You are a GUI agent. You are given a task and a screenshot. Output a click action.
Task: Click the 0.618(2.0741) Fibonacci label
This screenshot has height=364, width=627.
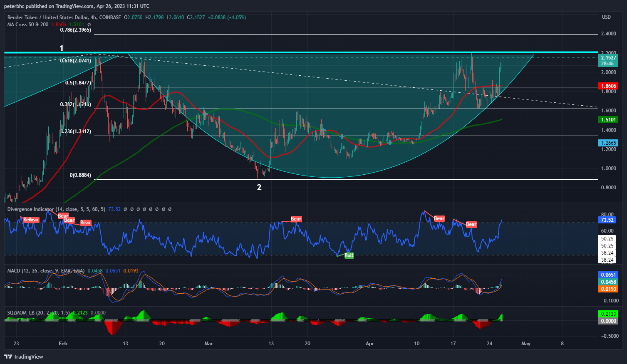coord(75,61)
